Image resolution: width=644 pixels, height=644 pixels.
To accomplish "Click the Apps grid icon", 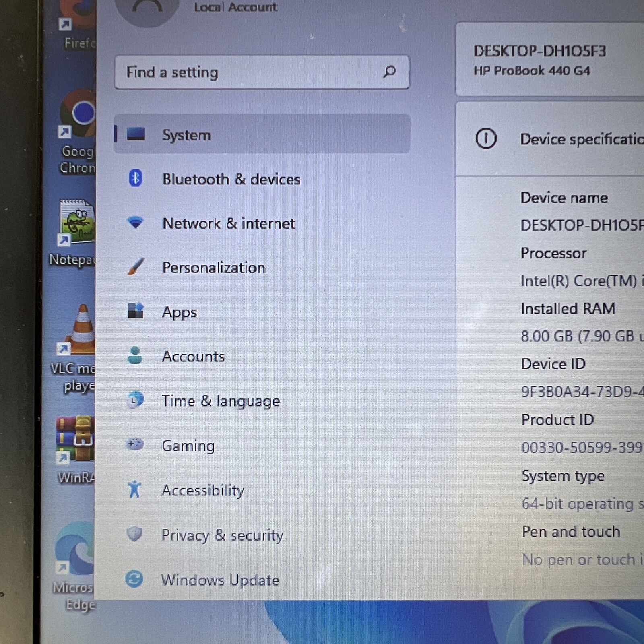I will pyautogui.click(x=136, y=311).
